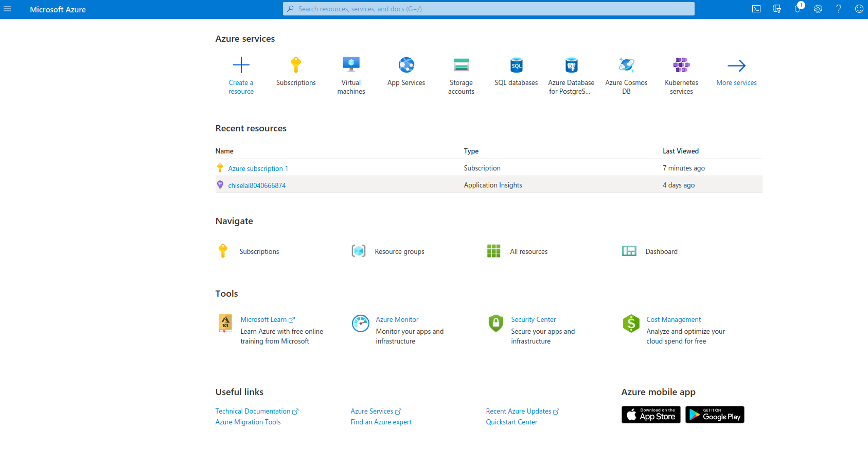Open chiselai8040666874 Application Insights resource
Viewport: 868px width, 462px height.
[257, 185]
